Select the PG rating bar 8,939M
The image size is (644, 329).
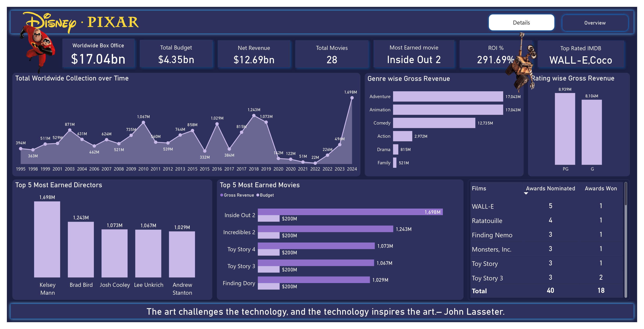pos(565,129)
